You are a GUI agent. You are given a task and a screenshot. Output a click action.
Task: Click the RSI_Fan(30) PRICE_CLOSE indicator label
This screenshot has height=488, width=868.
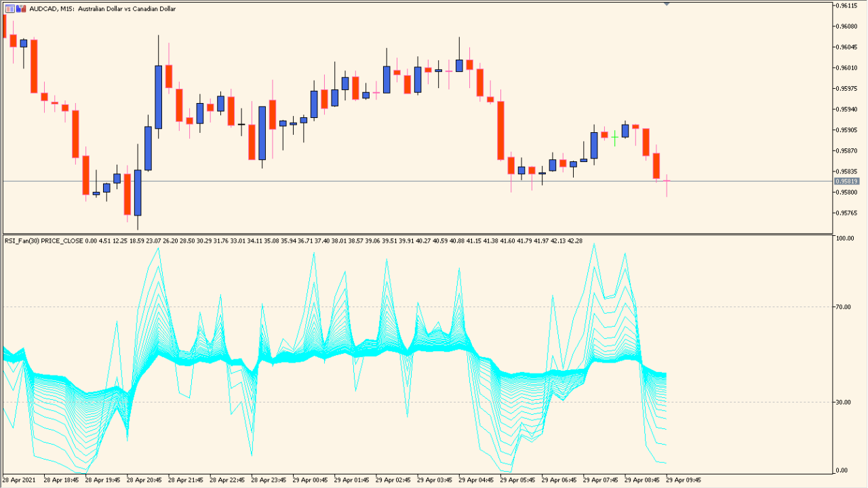pos(44,241)
